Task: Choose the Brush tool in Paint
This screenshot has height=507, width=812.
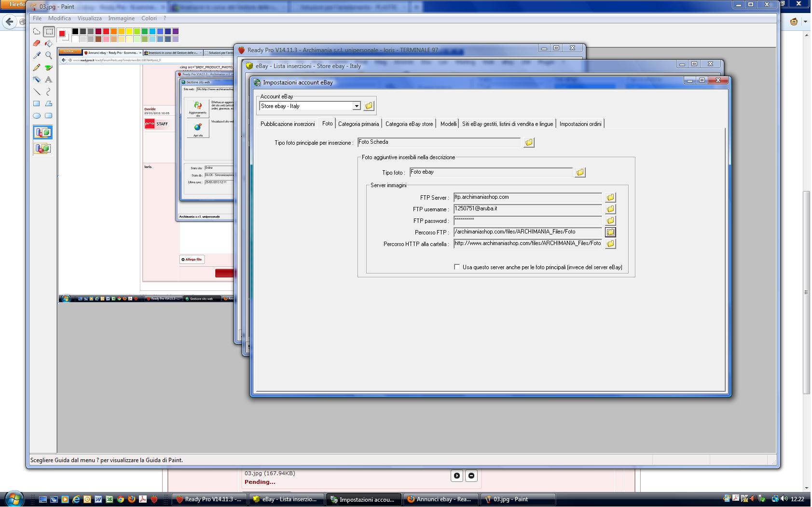Action: click(x=49, y=68)
